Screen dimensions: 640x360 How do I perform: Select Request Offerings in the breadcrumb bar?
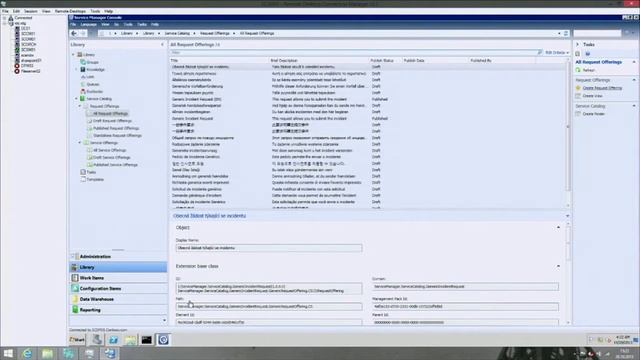(215, 33)
